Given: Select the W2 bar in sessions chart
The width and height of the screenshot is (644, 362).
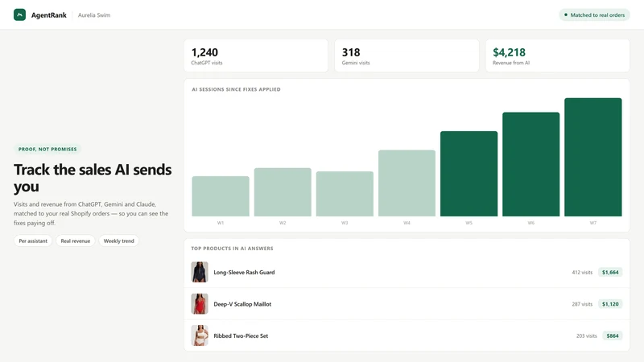Looking at the screenshot, I should point(283,192).
